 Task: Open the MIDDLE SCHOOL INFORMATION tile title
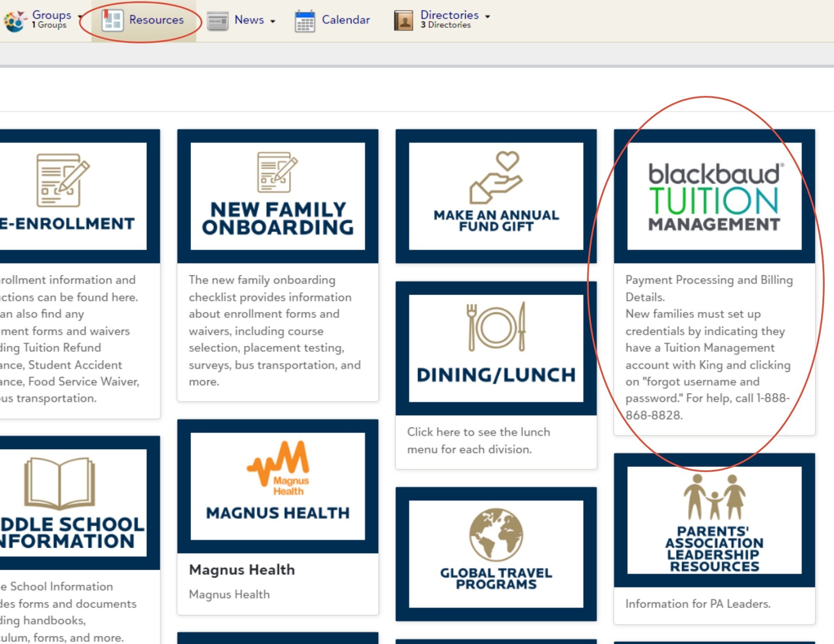click(72, 533)
